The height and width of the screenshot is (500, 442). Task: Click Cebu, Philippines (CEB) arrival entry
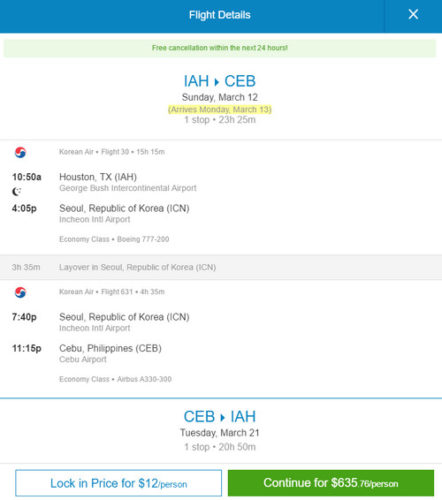(110, 348)
